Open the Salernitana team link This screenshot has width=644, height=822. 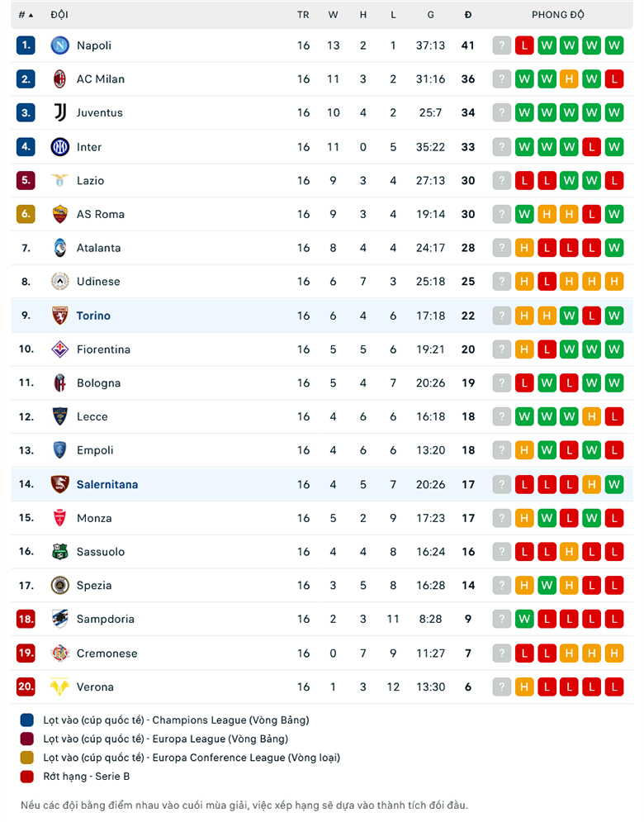[x=107, y=484]
